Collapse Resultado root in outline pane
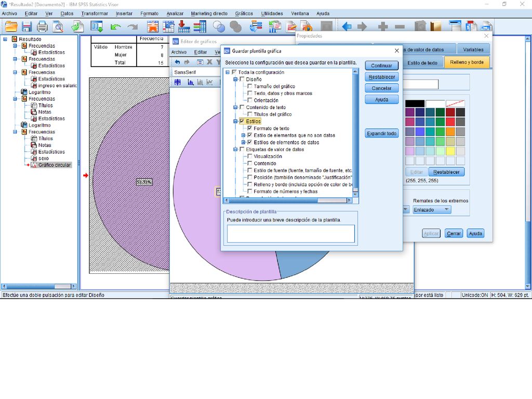The height and width of the screenshot is (399, 532). [5, 39]
